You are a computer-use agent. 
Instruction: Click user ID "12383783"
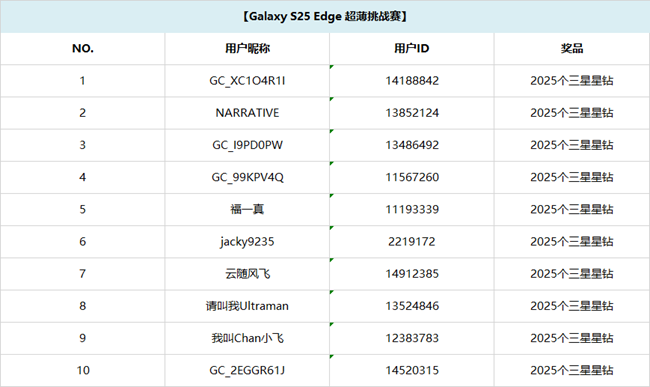tap(412, 338)
